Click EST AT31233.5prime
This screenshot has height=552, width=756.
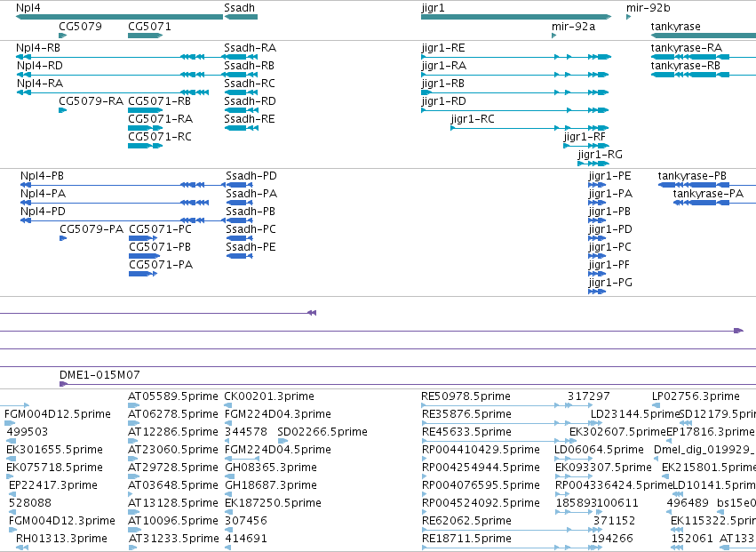(133, 548)
